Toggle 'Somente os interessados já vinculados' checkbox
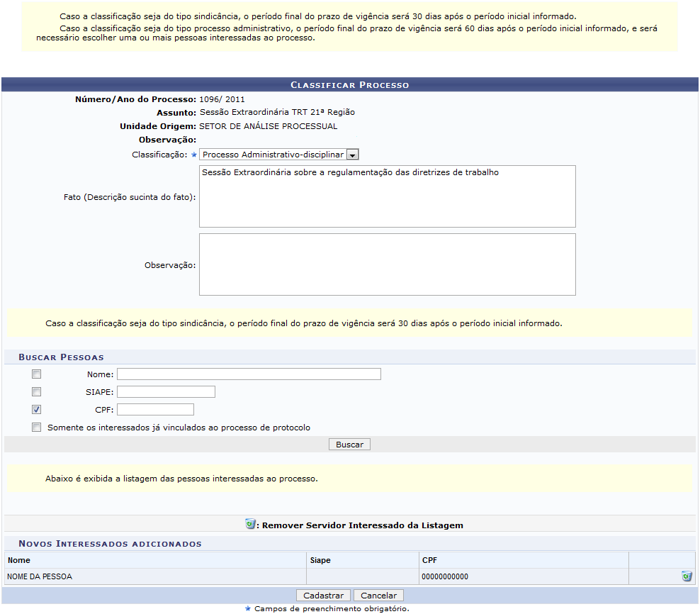Screen dimensions: 700x614 pyautogui.click(x=36, y=428)
